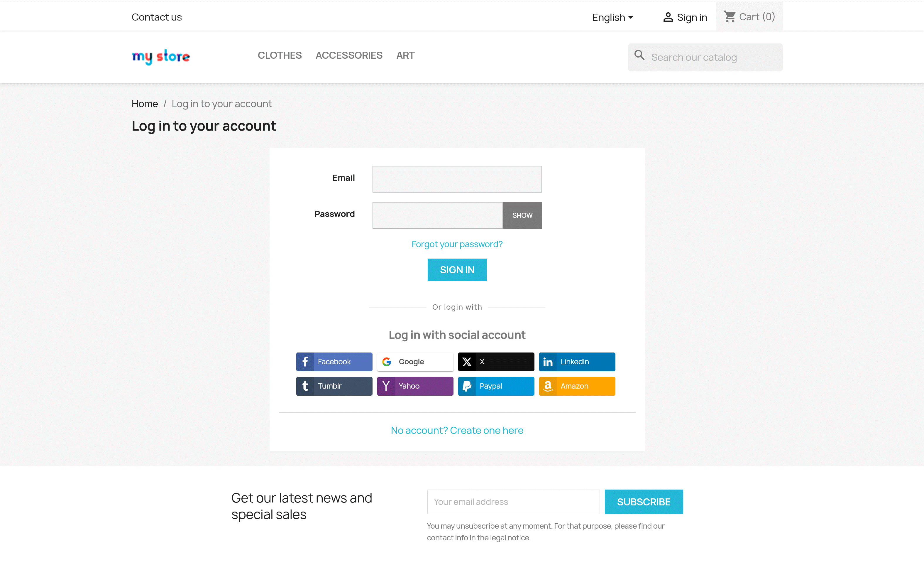
Task: Open the Clothes menu category
Action: 280,55
